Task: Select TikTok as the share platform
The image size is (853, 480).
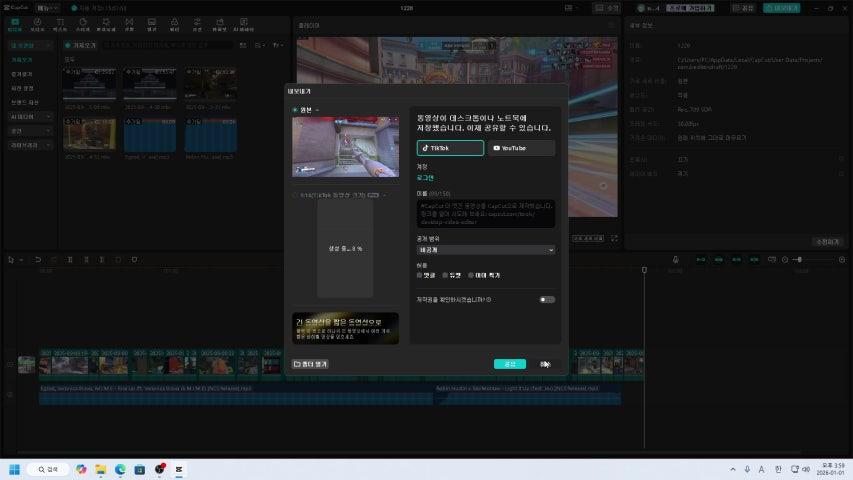Action: pyautogui.click(x=450, y=148)
